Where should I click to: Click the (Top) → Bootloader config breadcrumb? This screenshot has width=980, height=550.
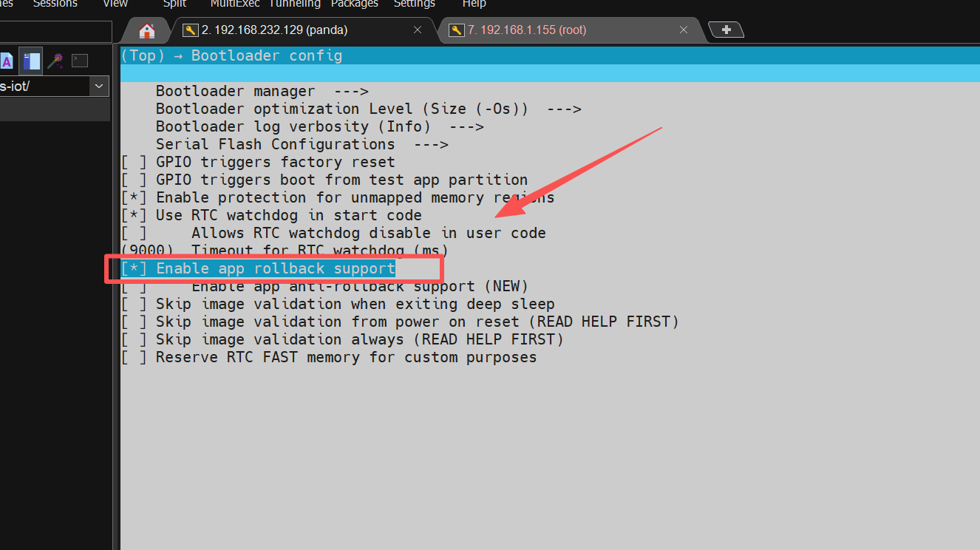(231, 55)
